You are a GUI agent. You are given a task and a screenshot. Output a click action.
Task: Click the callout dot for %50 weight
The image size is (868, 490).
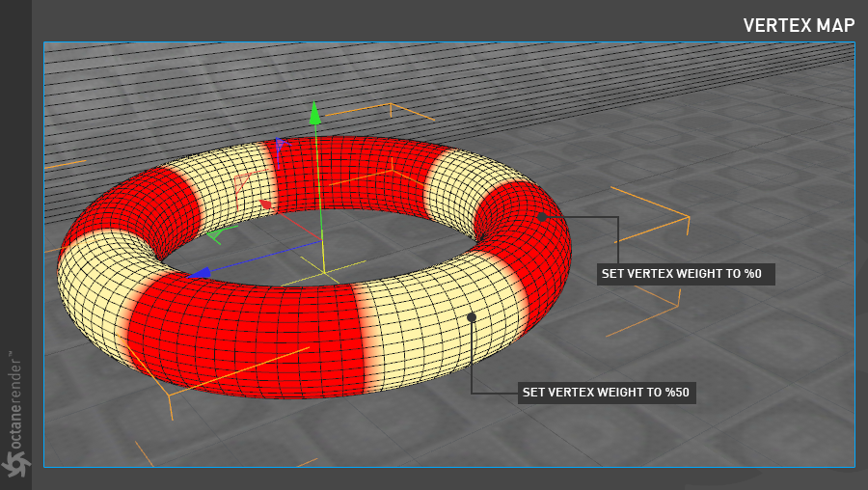472,316
